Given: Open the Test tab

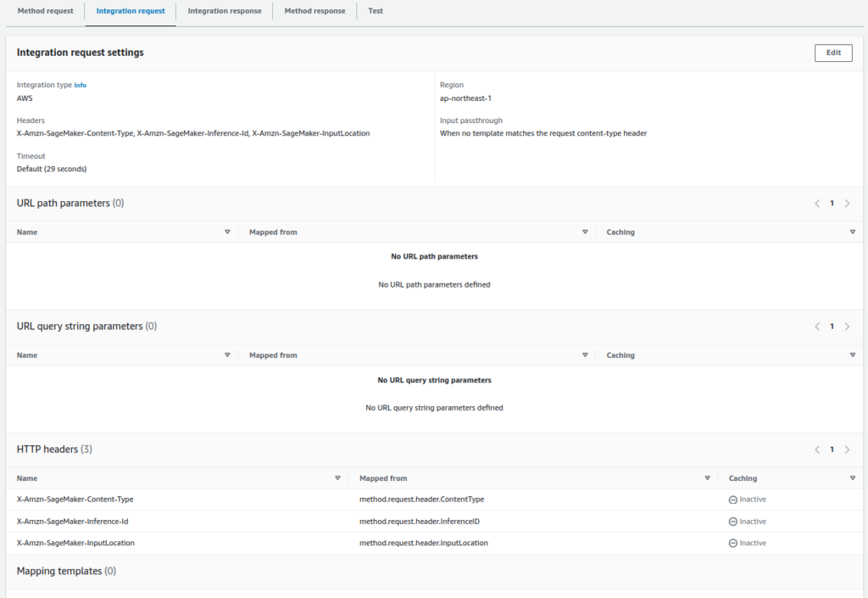Looking at the screenshot, I should (x=376, y=11).
